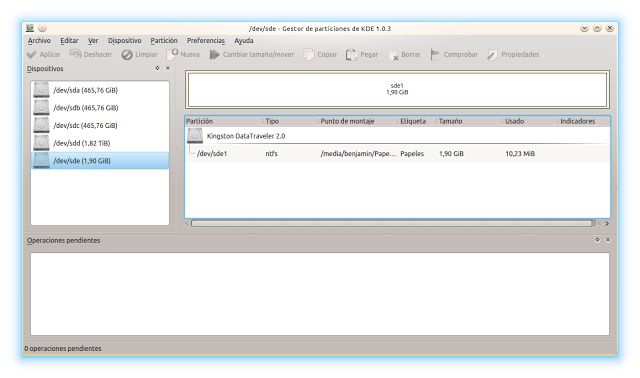Open the Editar menu

(x=69, y=40)
